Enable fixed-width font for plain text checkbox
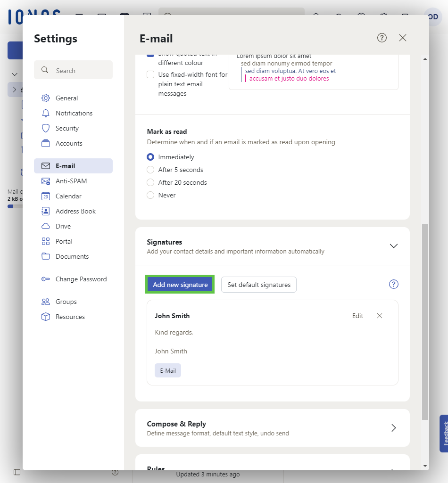The width and height of the screenshot is (448, 483). coord(150,74)
